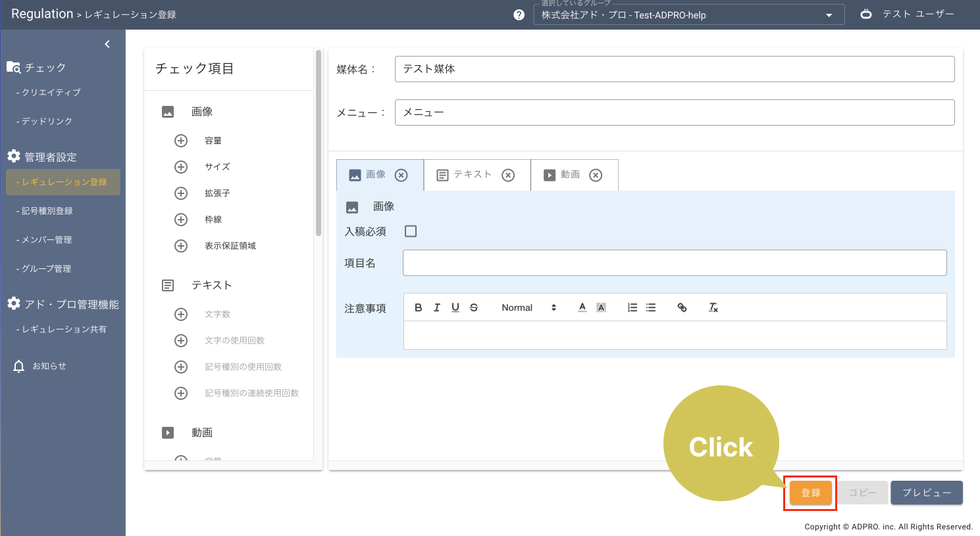Add the 表示保証領域 check item
The image size is (980, 536).
(181, 246)
